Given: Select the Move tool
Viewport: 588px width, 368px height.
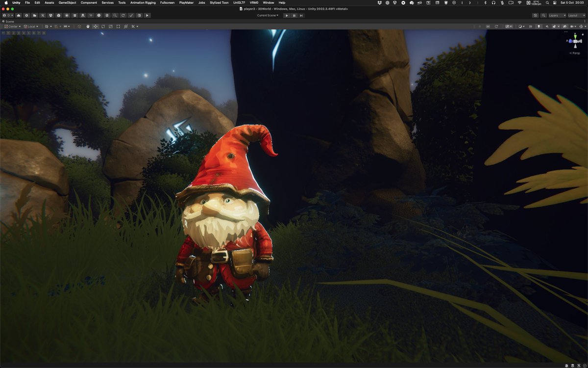Looking at the screenshot, I should coord(96,26).
